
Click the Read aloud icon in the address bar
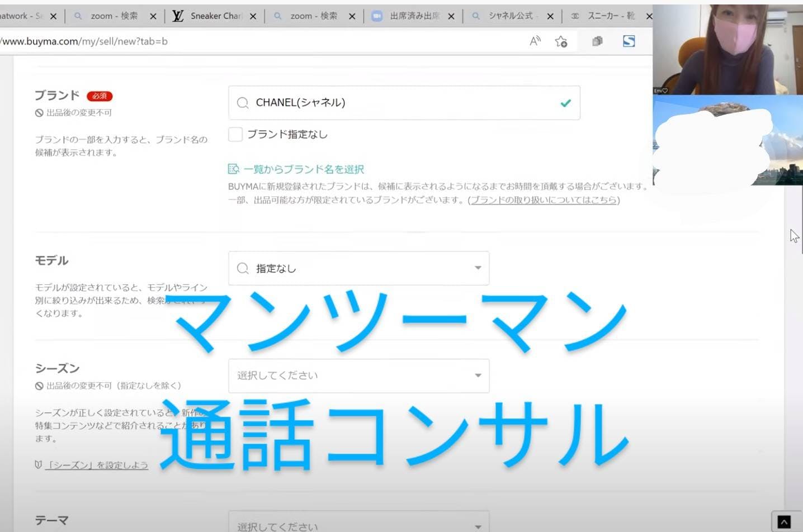point(535,41)
